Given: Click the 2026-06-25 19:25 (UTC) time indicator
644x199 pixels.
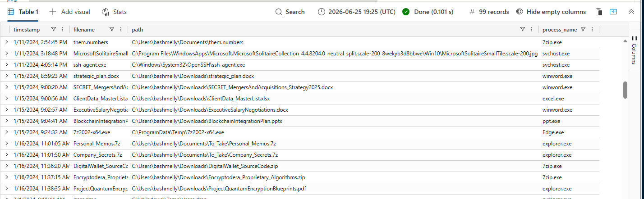Looking at the screenshot, I should [x=356, y=12].
